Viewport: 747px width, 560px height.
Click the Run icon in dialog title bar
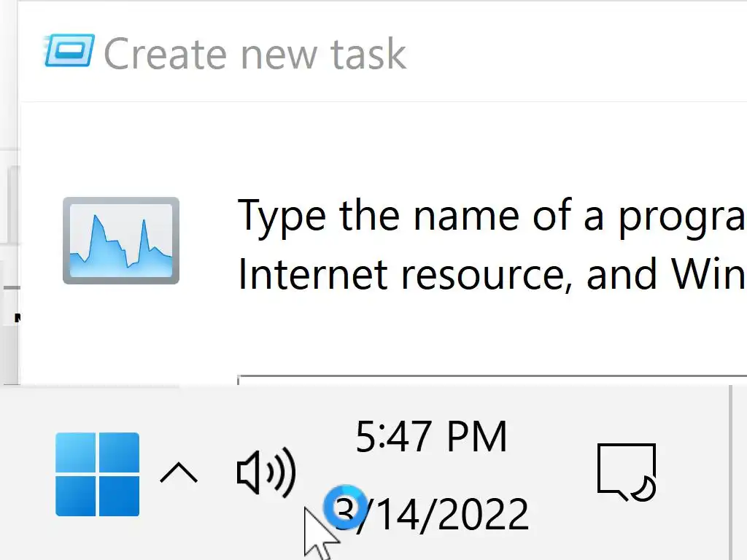click(69, 51)
